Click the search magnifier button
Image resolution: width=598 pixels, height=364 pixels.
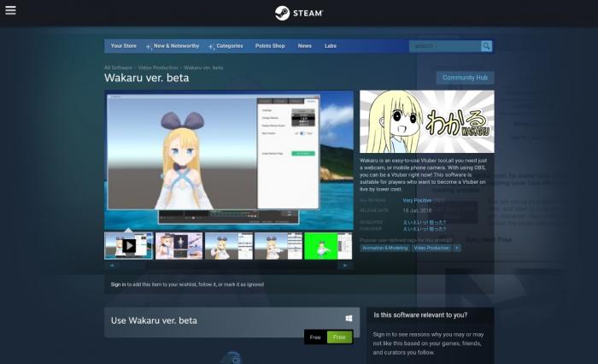click(x=486, y=46)
